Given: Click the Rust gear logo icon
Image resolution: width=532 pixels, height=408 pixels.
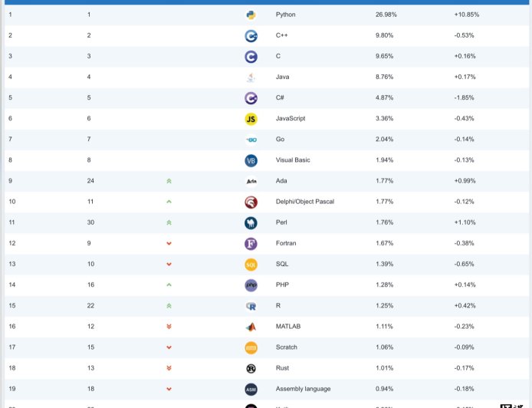Looking at the screenshot, I should pyautogui.click(x=251, y=368).
